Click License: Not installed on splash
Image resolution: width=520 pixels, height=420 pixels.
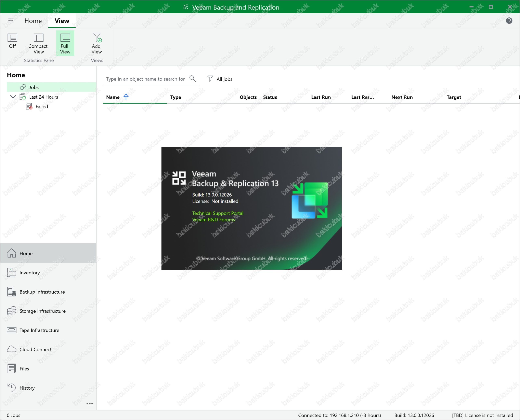coord(215,201)
